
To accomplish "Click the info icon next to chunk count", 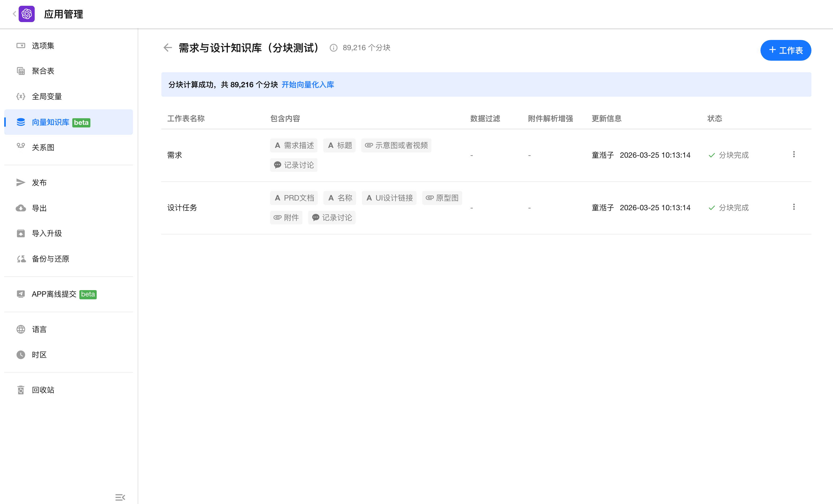I will 333,48.
